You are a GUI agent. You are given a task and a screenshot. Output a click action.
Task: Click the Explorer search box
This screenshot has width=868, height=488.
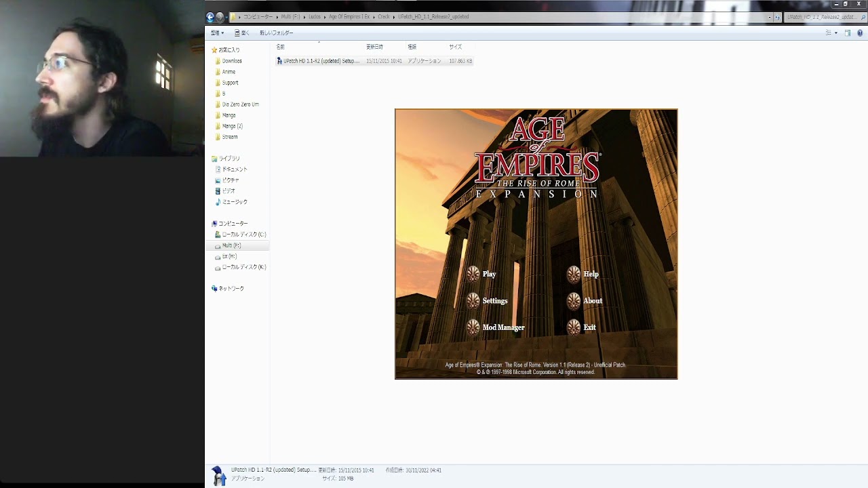(x=825, y=17)
